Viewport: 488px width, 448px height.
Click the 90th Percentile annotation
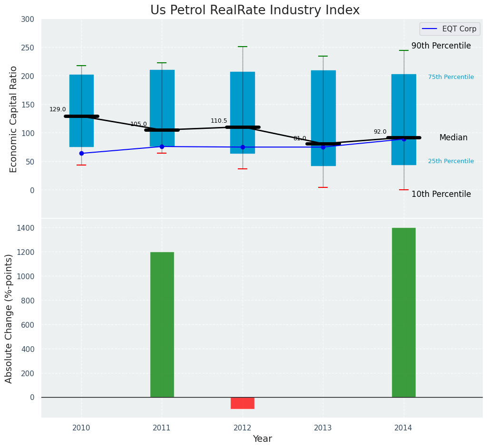point(441,46)
